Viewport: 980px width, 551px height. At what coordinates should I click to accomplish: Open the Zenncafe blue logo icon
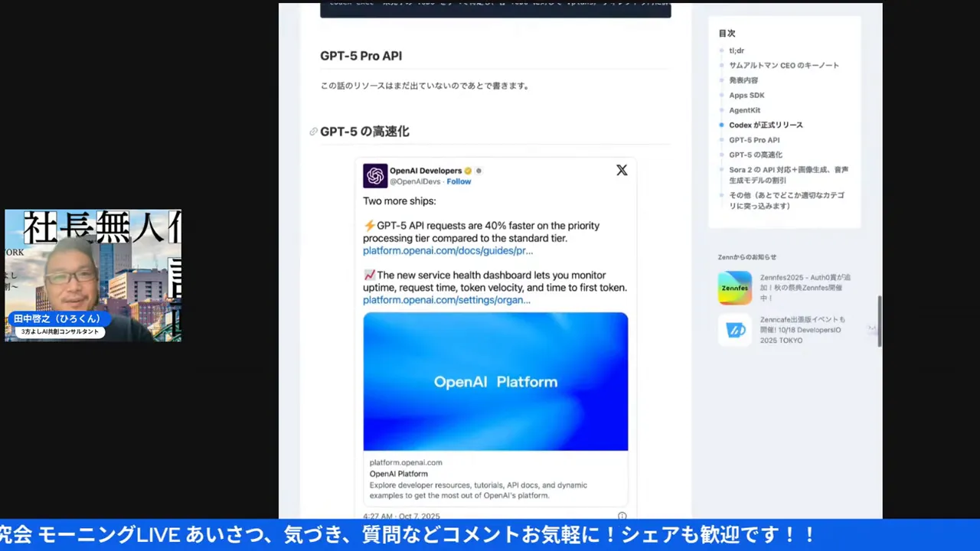[735, 330]
